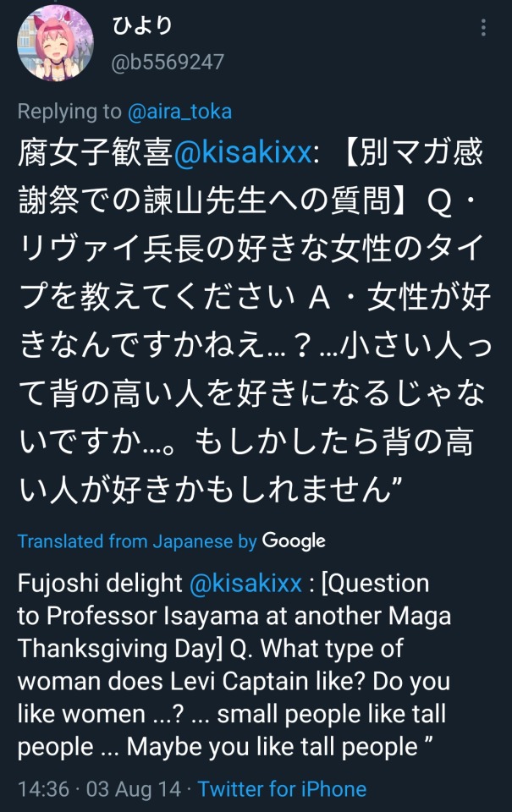This screenshot has width=512, height=812.
Task: Click the Google logo
Action: point(294,540)
